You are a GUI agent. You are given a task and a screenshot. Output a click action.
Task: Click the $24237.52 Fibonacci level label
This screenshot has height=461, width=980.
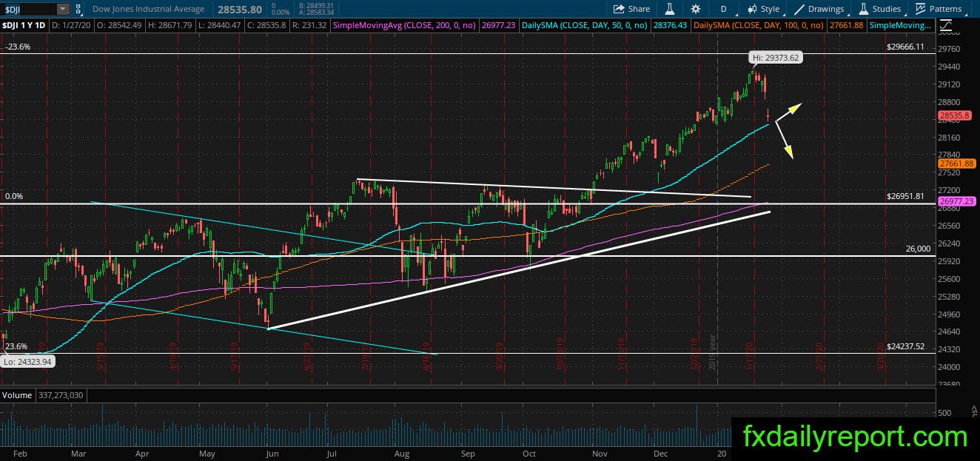point(905,346)
